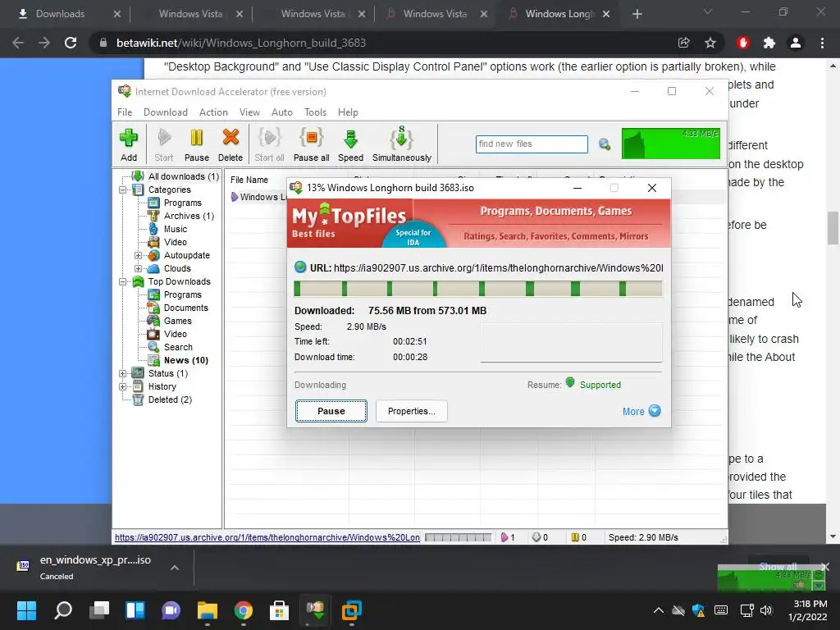
Task: Expand the Clouds tree node
Action: click(x=138, y=268)
